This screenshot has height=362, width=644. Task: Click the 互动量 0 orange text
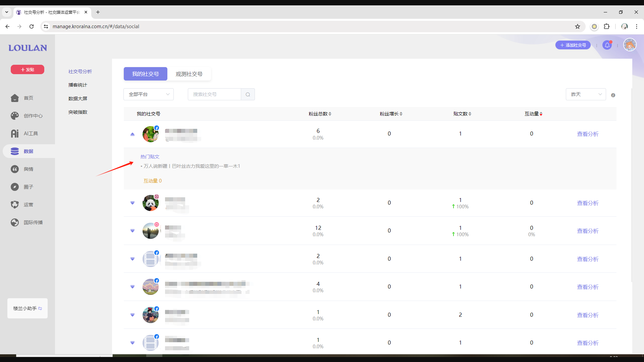click(153, 181)
